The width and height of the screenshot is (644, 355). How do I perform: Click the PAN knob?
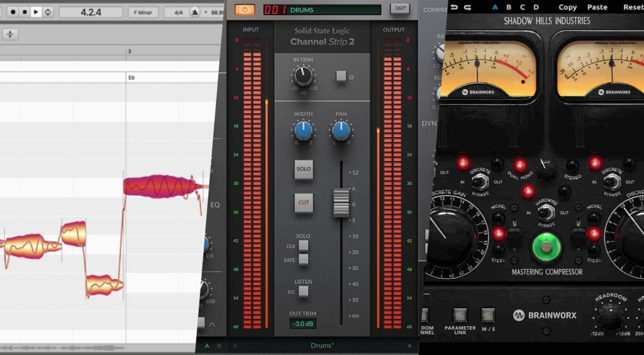(x=341, y=130)
